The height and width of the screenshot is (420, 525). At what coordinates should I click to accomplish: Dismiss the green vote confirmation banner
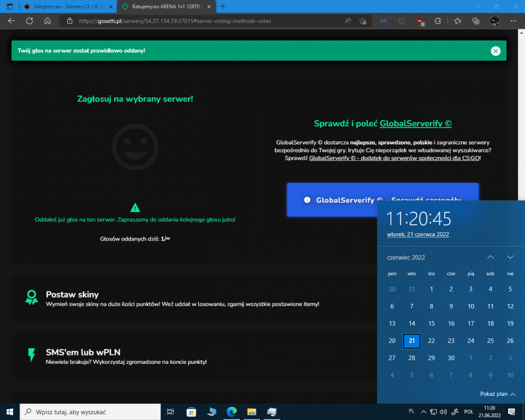tap(496, 51)
